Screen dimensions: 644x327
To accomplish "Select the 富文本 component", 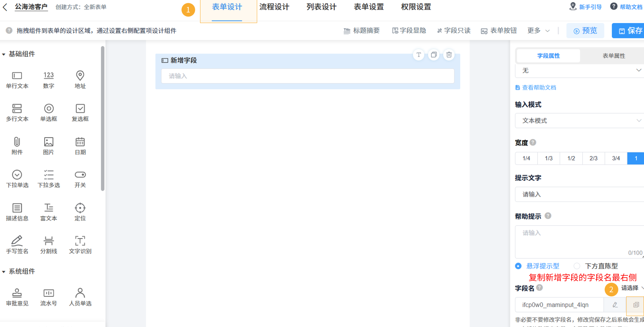I will [x=49, y=212].
